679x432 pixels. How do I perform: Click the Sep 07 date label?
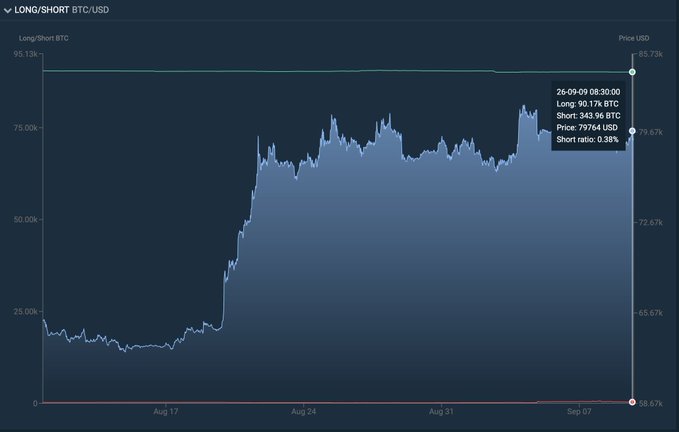pos(579,412)
